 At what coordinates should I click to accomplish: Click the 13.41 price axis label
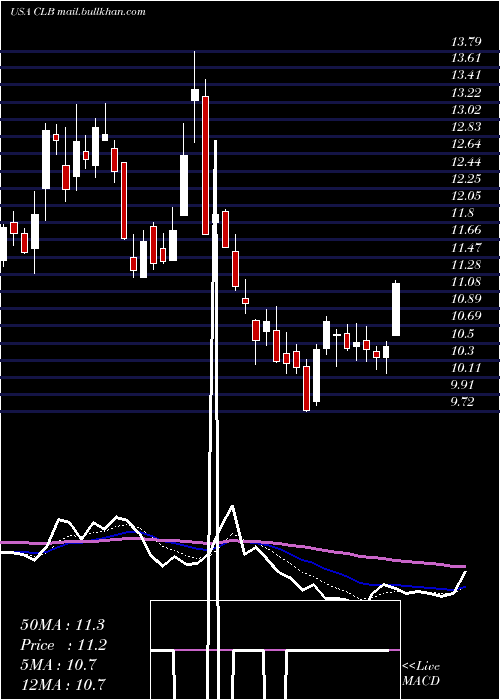pyautogui.click(x=466, y=75)
